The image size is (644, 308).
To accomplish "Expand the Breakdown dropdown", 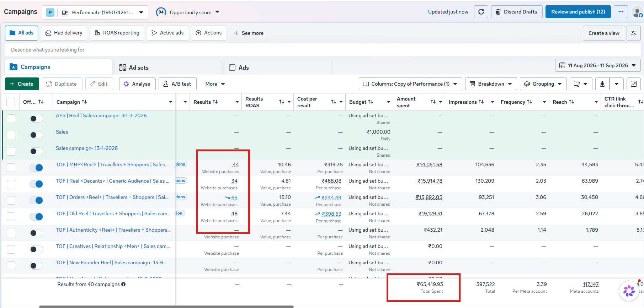I will point(491,84).
